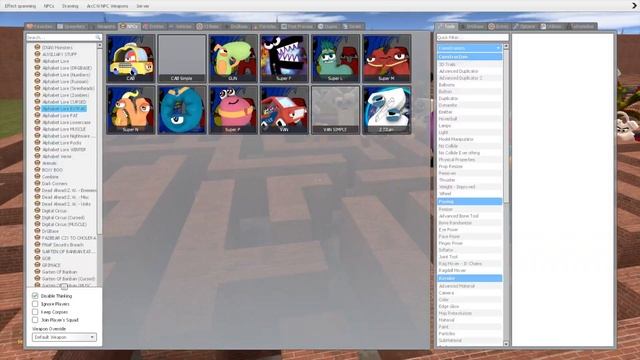The height and width of the screenshot is (360, 640).
Task: Collapse the Render tool category header
Action: click(469, 278)
